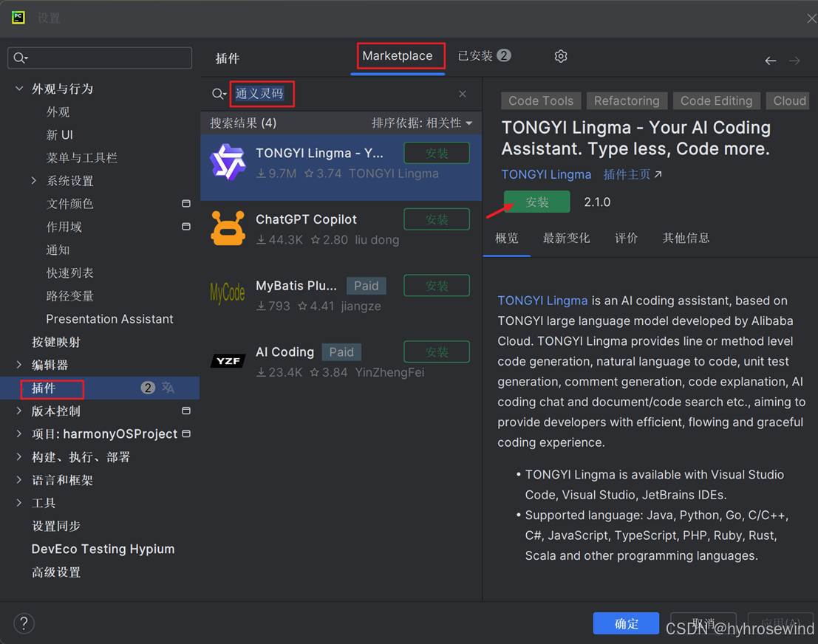Click the 确定 button
Image resolution: width=818 pixels, height=644 pixels.
pos(626,623)
